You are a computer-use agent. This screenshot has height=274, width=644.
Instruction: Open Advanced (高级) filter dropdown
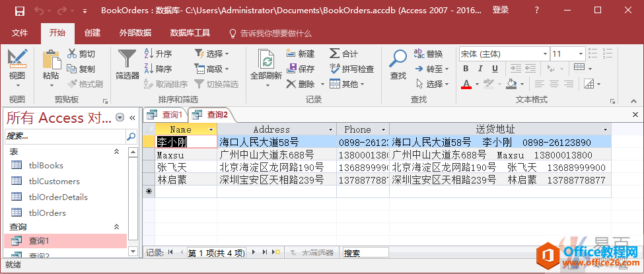pyautogui.click(x=211, y=69)
